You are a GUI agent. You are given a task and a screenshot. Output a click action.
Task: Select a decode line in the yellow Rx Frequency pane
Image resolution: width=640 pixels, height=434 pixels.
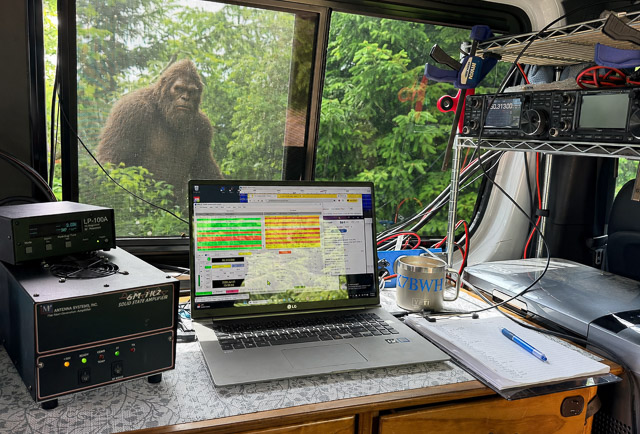293,231
